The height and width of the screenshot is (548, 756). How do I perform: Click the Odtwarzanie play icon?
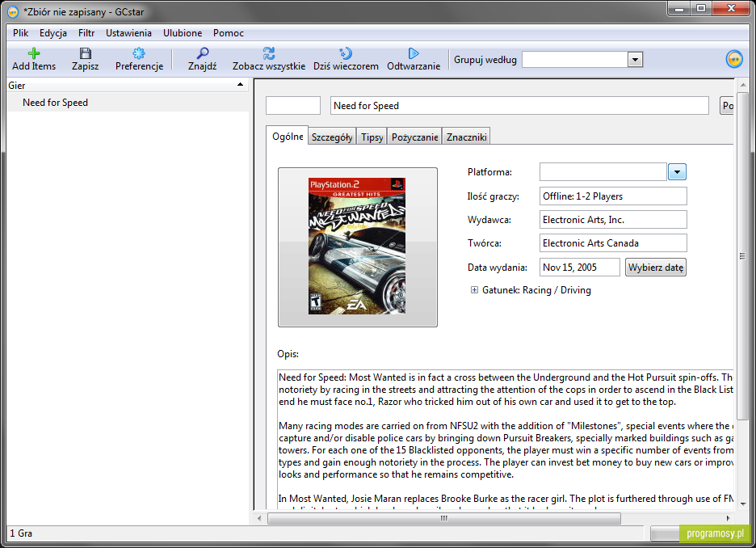tap(414, 53)
